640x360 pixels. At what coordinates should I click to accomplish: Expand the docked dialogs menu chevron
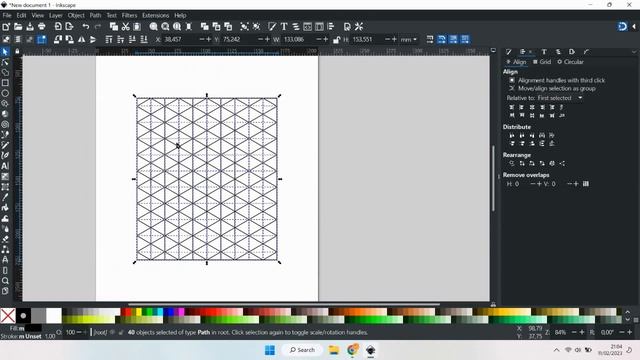coord(634,52)
